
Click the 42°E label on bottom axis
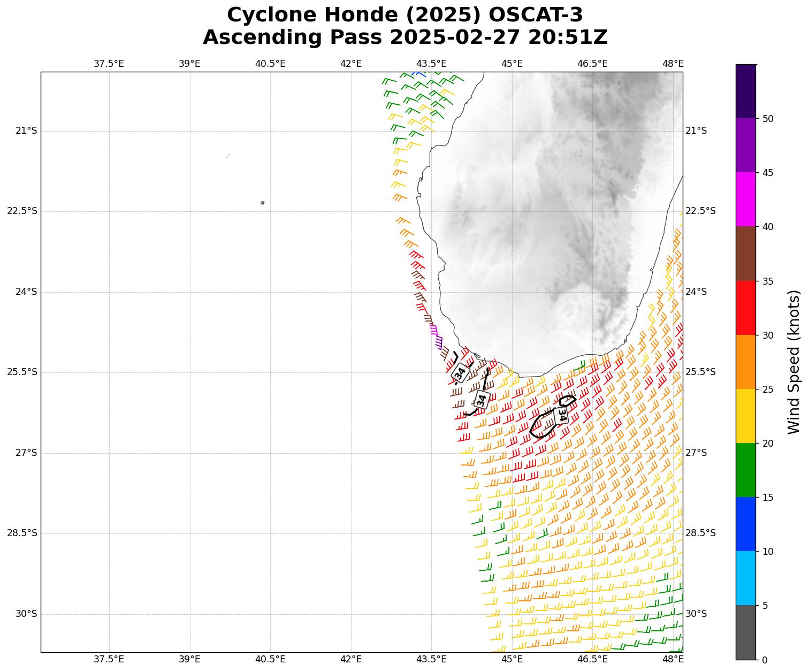point(351,659)
